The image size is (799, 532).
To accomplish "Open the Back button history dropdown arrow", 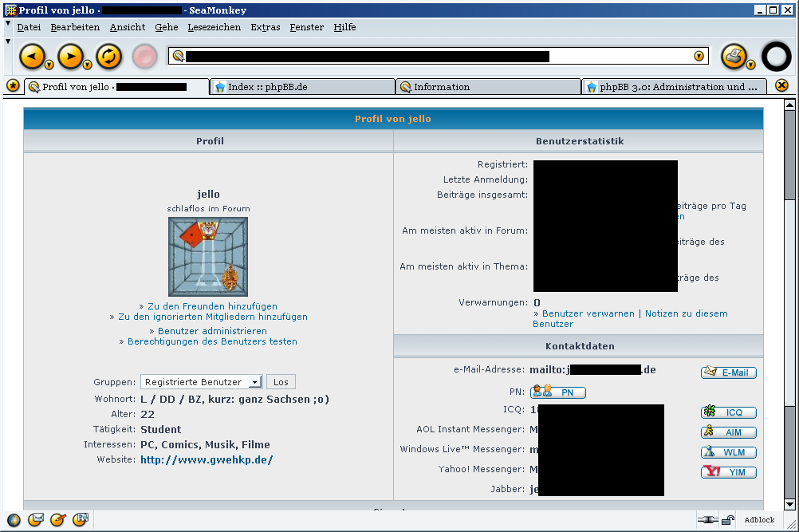I will pyautogui.click(x=49, y=65).
